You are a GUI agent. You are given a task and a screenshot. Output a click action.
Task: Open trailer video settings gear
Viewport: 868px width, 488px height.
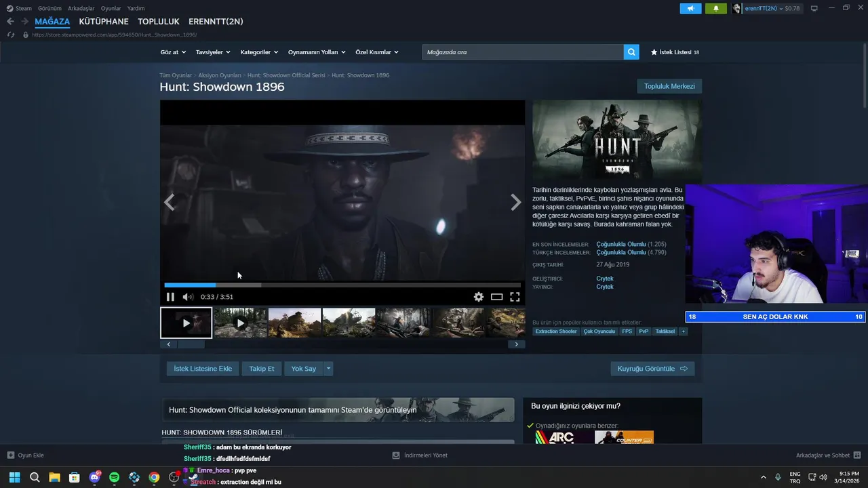click(479, 297)
